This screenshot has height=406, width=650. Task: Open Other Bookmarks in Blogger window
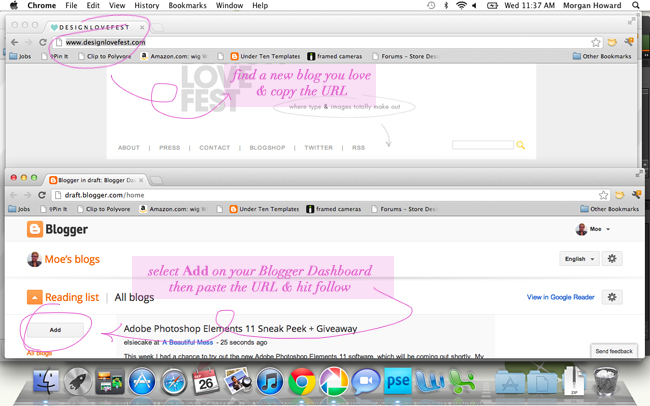609,209
